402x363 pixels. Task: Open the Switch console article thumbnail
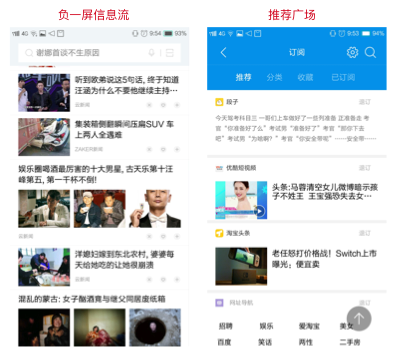(241, 266)
